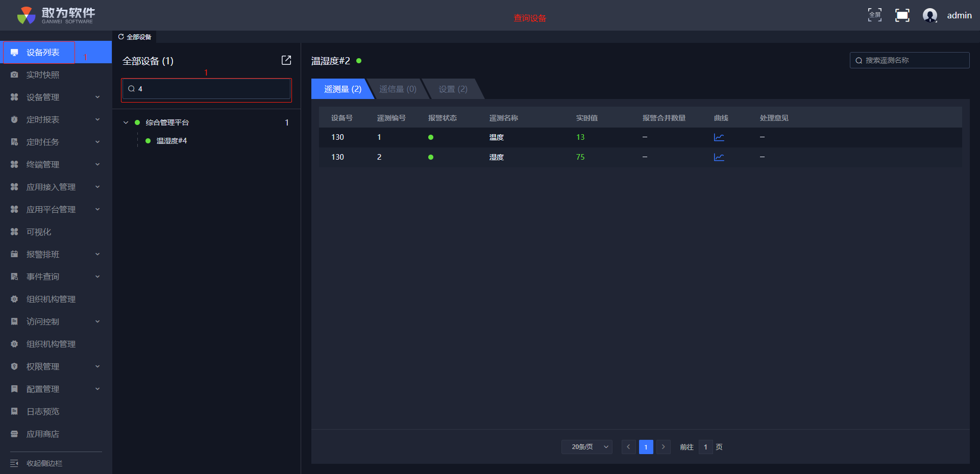The image size is (980, 474).
Task: Click the admin user avatar
Action: coord(930,15)
